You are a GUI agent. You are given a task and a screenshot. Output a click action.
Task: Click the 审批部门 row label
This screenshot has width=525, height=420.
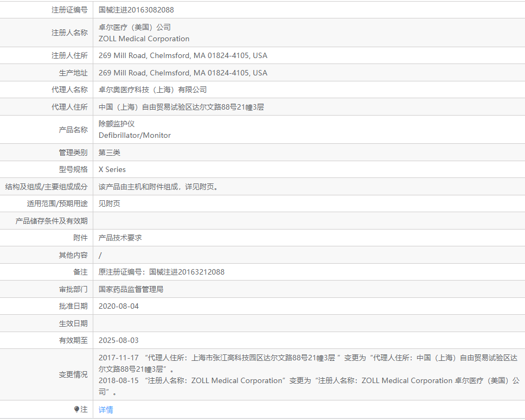coord(73,289)
